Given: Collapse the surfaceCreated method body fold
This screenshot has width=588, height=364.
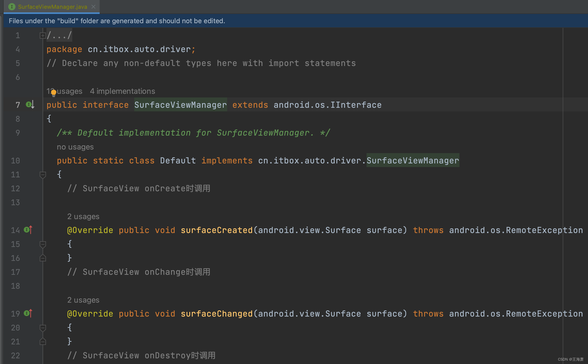Looking at the screenshot, I should point(43,244).
